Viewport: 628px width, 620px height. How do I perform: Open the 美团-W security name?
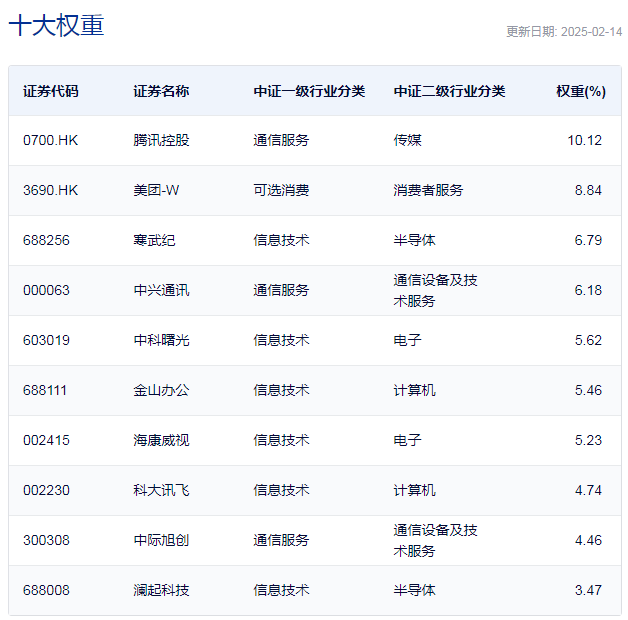[x=158, y=190]
